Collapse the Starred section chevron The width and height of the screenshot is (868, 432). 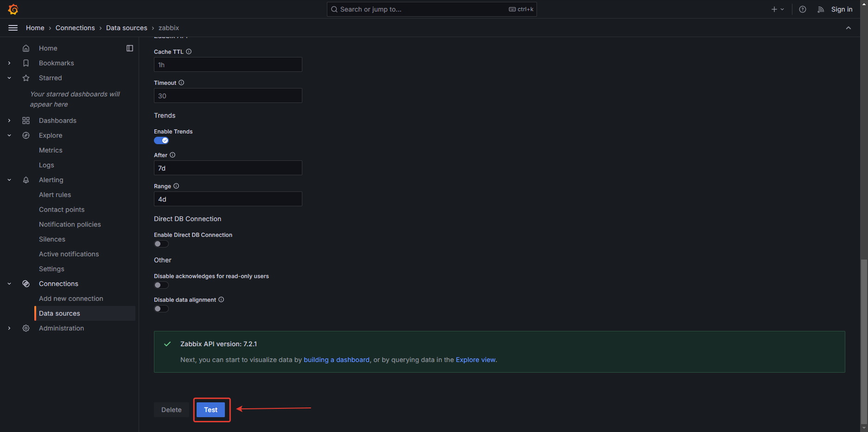9,78
